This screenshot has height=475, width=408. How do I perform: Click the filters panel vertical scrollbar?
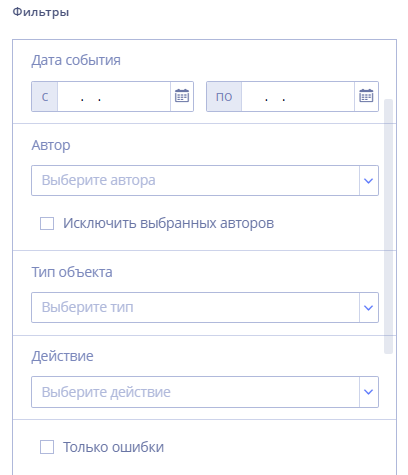[388, 226]
